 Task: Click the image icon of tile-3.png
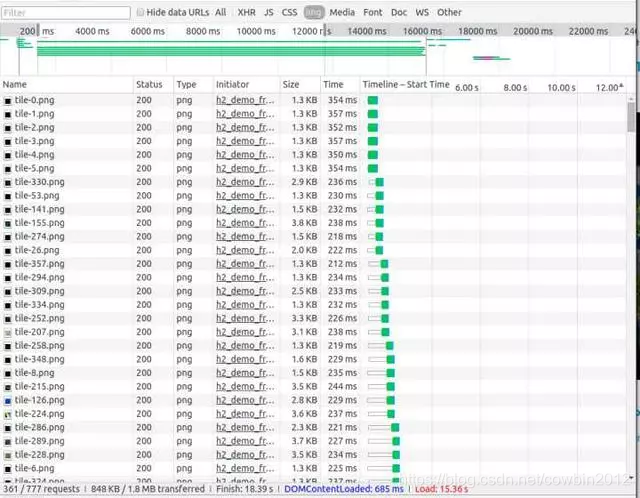pos(8,141)
